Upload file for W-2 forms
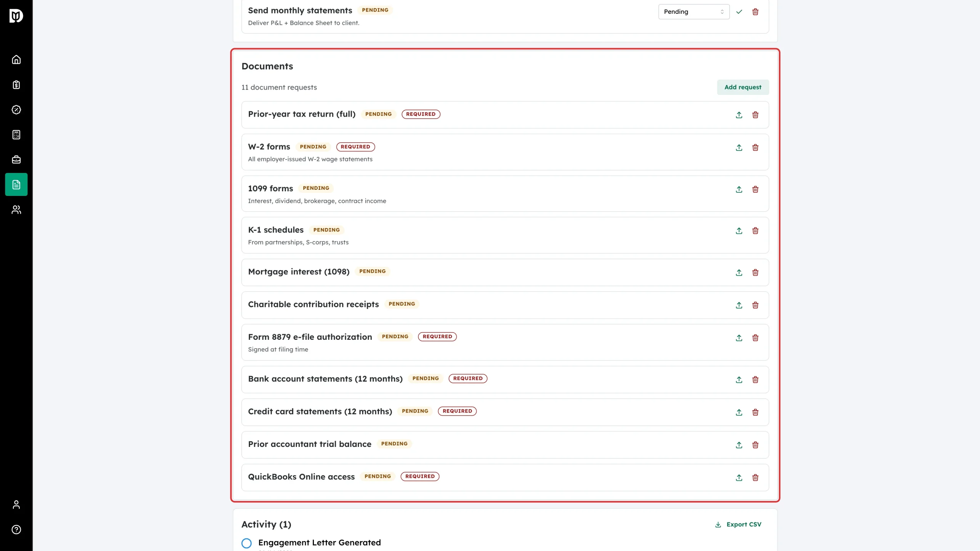 coord(739,148)
